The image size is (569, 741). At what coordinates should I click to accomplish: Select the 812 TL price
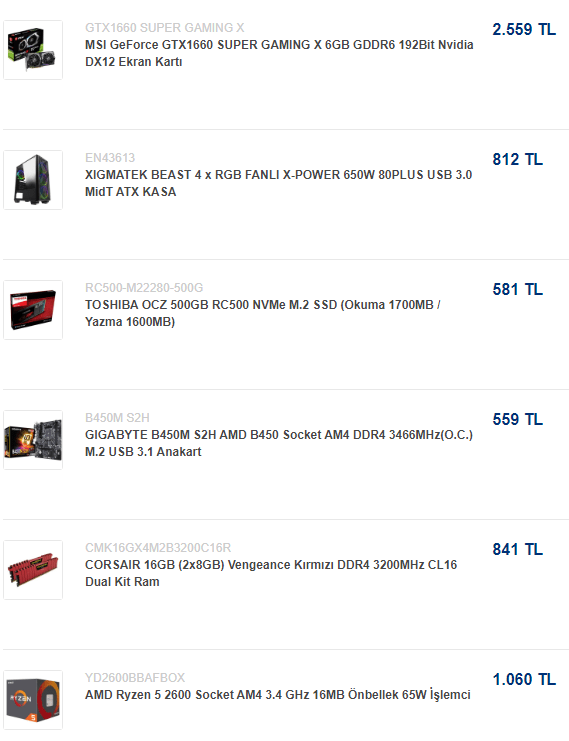pyautogui.click(x=517, y=159)
